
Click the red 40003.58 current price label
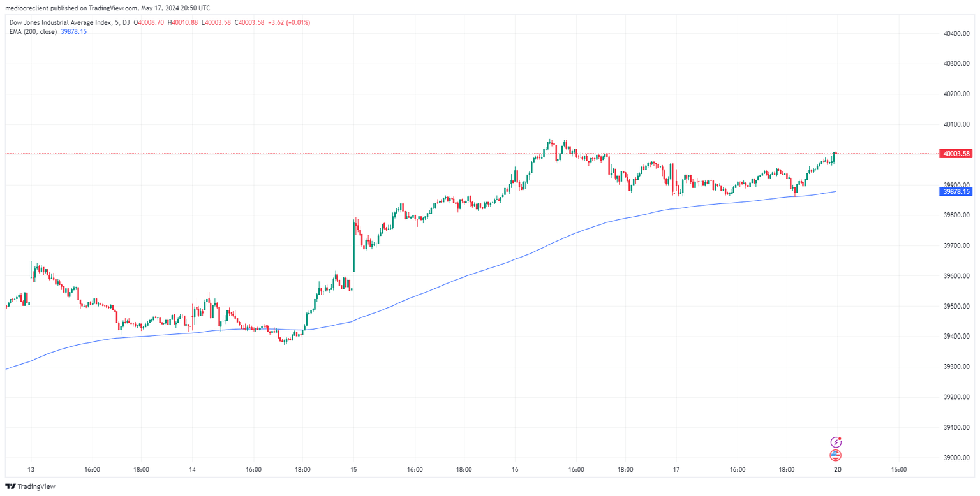click(956, 154)
